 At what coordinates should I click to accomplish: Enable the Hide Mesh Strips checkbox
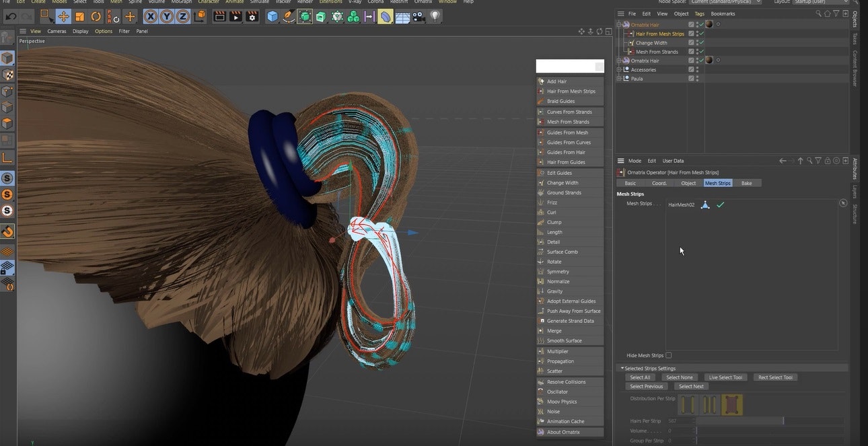point(668,355)
